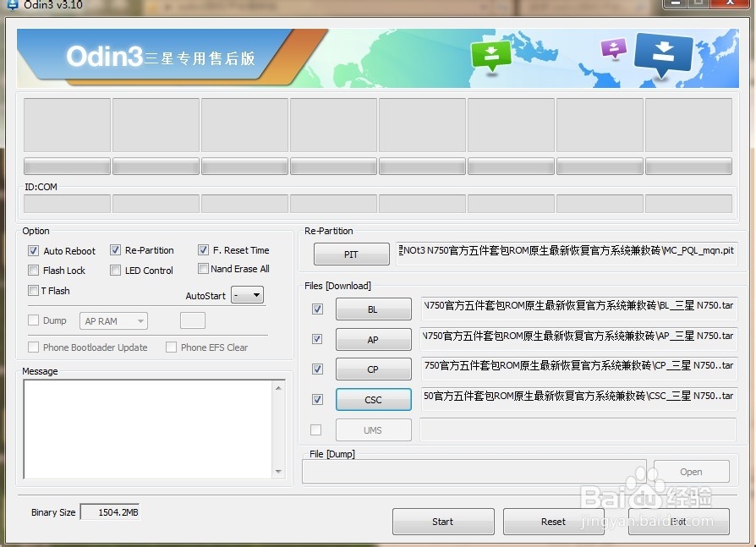756x547 pixels.
Task: Uncheck the CP file checkbox
Action: (x=317, y=369)
